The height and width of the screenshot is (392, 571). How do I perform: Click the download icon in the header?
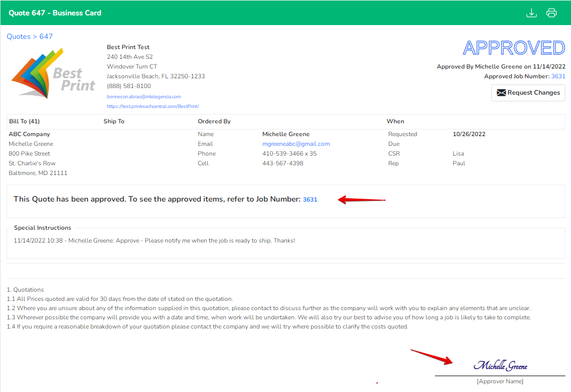point(531,13)
